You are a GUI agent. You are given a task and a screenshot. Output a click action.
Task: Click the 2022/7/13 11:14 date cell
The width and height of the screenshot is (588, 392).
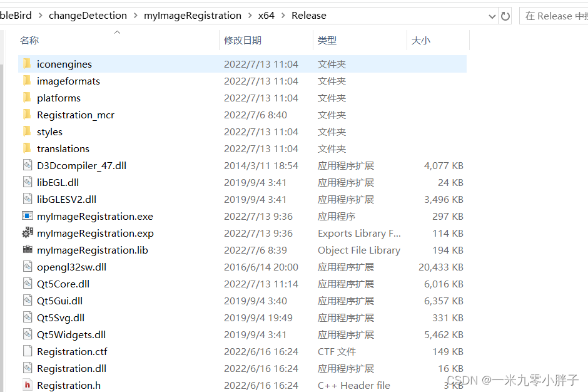(x=261, y=284)
